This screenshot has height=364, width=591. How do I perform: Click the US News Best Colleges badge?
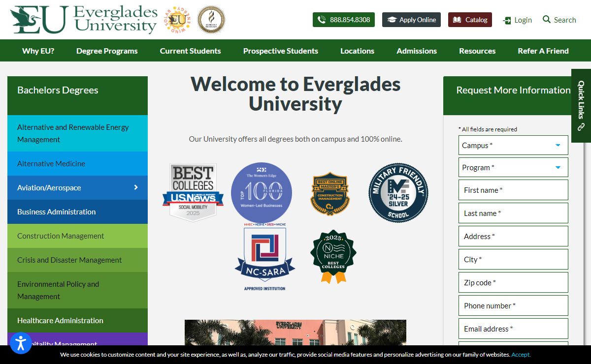(193, 192)
